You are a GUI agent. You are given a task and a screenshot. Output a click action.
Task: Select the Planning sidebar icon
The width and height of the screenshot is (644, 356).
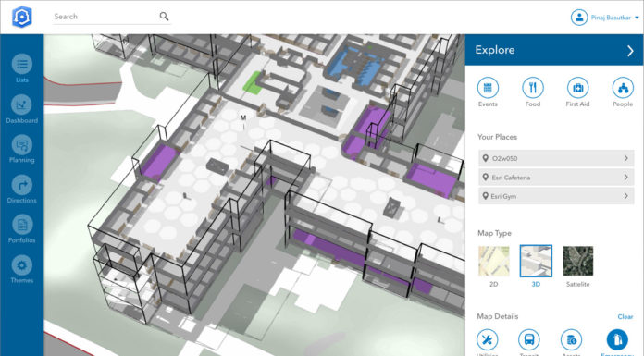pyautogui.click(x=22, y=144)
